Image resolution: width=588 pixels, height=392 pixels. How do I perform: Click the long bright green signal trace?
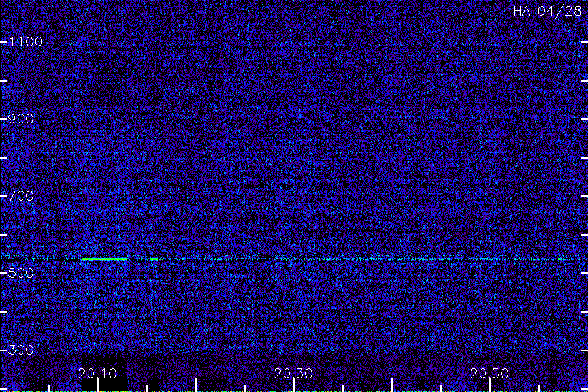(104, 259)
